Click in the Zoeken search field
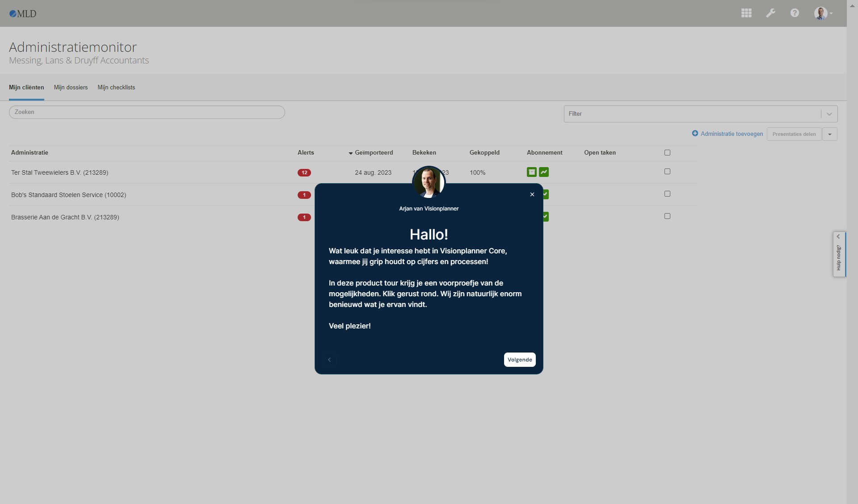The height and width of the screenshot is (504, 858). [147, 112]
